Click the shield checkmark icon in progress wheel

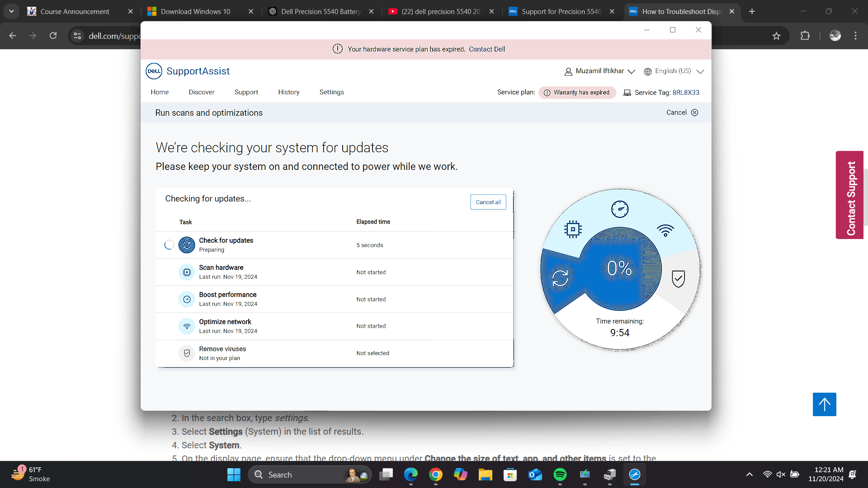678,279
